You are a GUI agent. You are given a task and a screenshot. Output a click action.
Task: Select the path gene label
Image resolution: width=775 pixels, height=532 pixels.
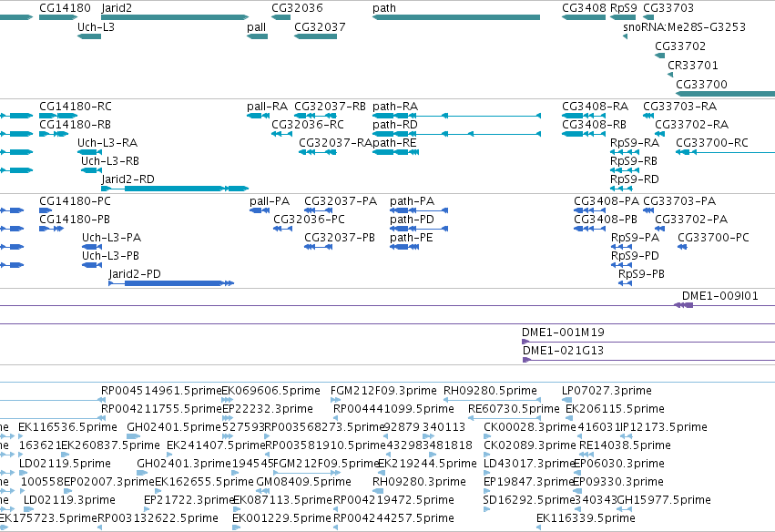[384, 8]
